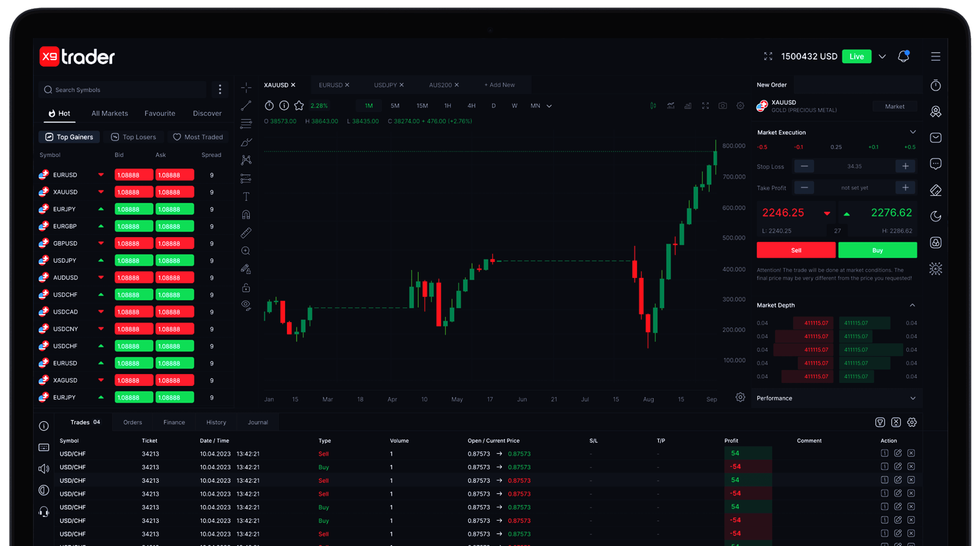Select the text annotation tool
The width and height of the screenshot is (980, 546).
pos(246,196)
